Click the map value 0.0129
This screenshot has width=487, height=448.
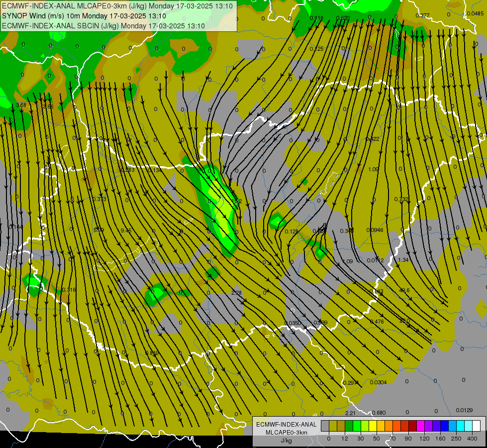click(x=464, y=410)
